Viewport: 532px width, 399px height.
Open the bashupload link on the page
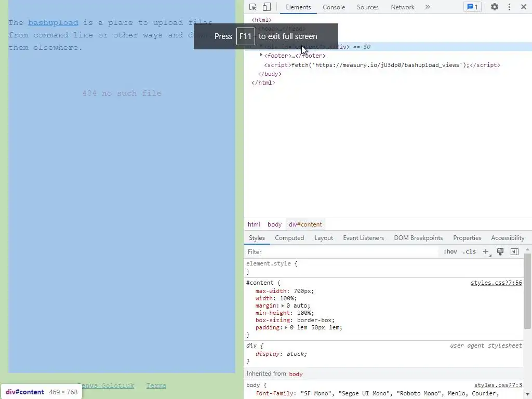tap(53, 23)
